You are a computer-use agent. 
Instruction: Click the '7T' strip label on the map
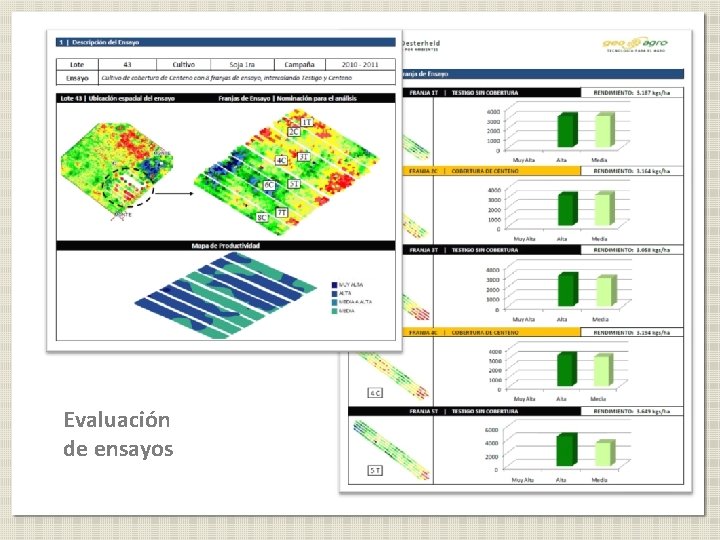point(282,213)
